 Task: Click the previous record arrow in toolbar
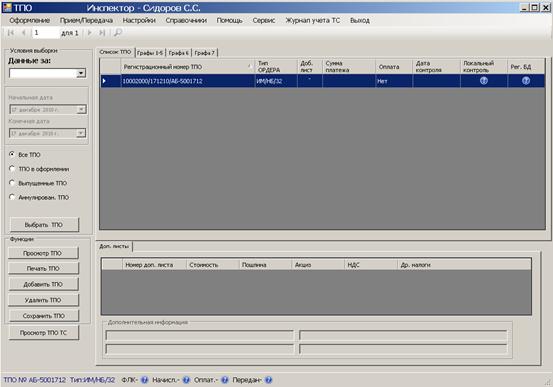click(x=24, y=33)
